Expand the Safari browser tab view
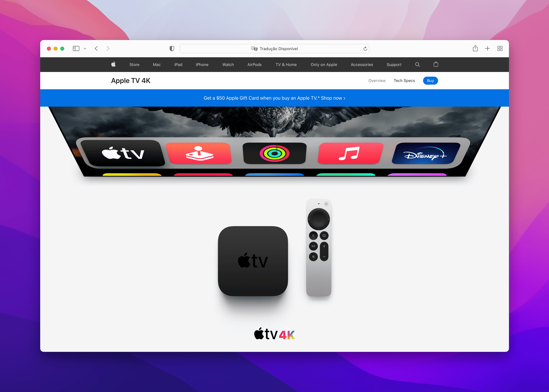The height and width of the screenshot is (392, 549). point(500,48)
